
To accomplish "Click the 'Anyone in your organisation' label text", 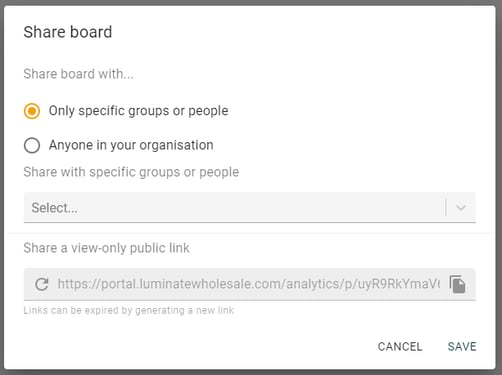I will [x=131, y=145].
